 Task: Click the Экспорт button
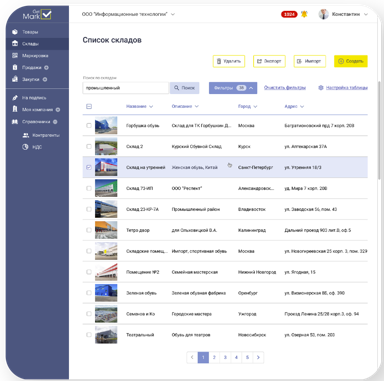[269, 61]
